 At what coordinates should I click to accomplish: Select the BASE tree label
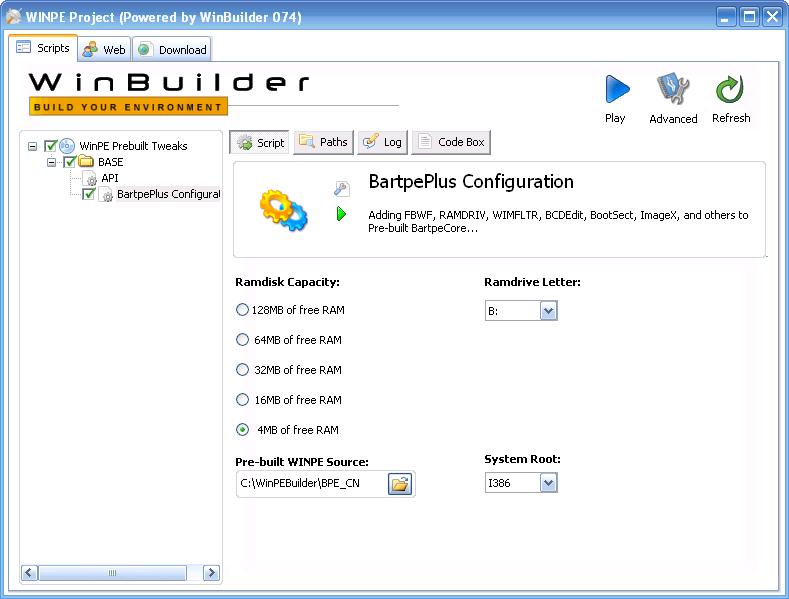click(x=111, y=162)
